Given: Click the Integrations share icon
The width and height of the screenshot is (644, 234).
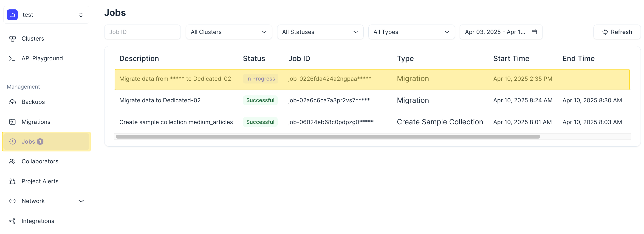Looking at the screenshot, I should [x=12, y=221].
